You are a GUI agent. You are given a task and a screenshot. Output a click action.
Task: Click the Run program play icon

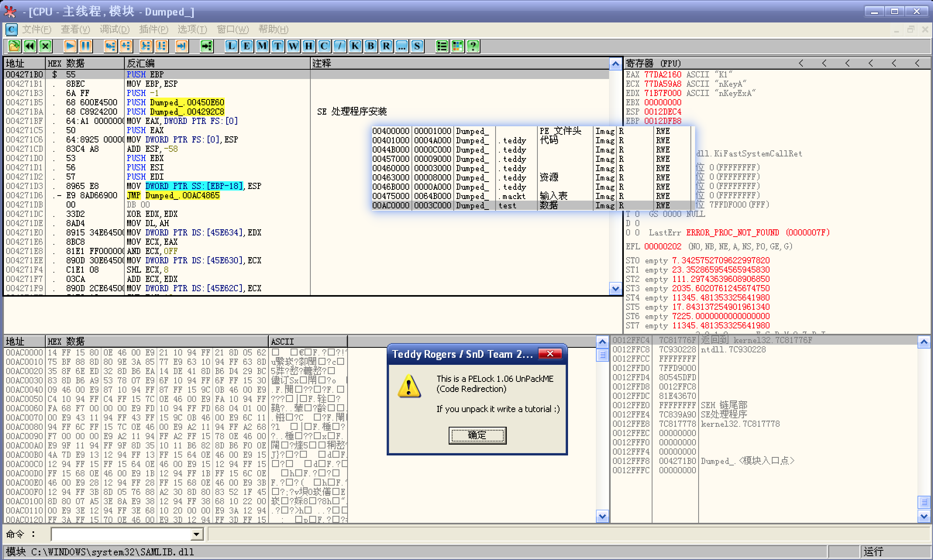click(x=70, y=46)
